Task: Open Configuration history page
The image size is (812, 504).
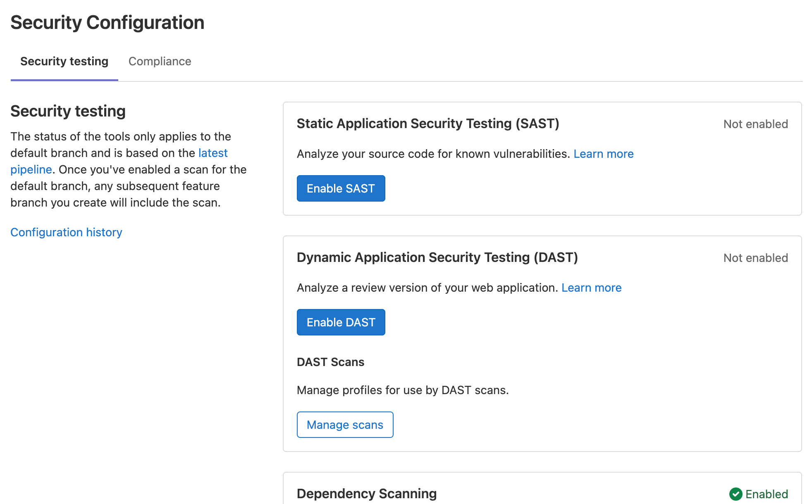Action: 66,232
